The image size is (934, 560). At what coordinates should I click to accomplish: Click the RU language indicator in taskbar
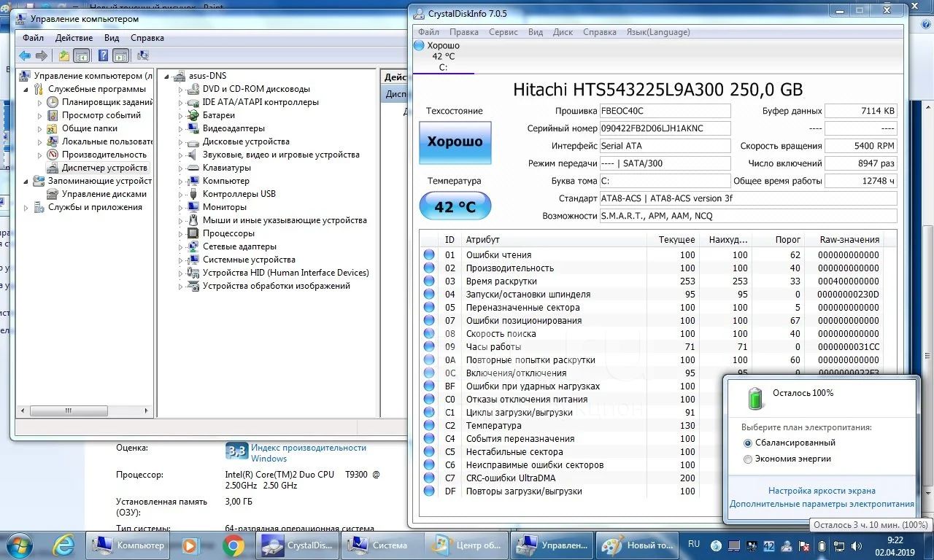[x=694, y=544]
